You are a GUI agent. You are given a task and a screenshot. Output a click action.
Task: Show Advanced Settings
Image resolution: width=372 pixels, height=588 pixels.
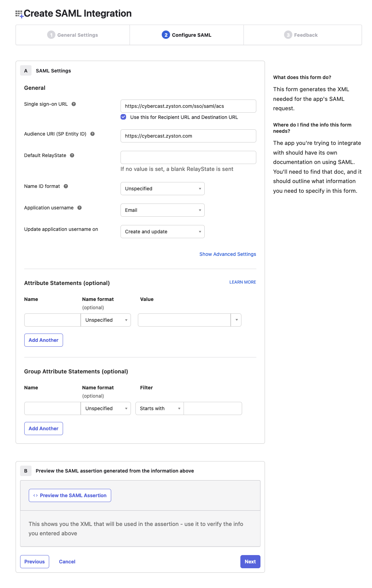(227, 254)
